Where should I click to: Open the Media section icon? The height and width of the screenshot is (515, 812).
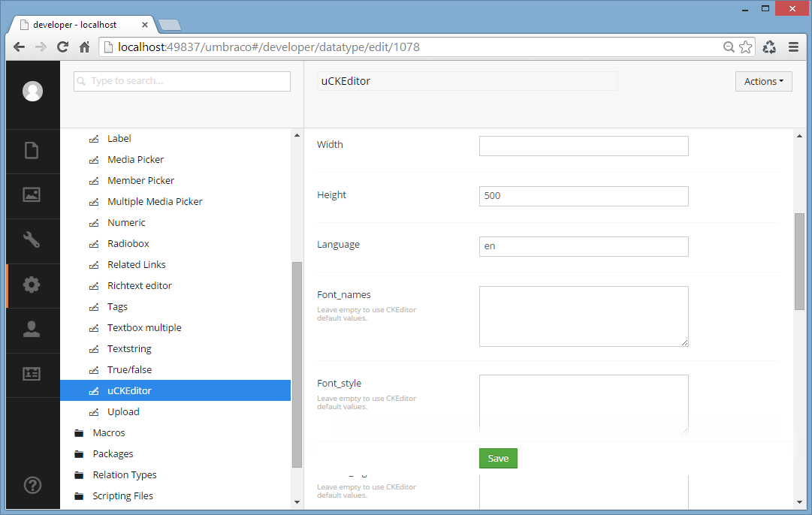click(32, 194)
